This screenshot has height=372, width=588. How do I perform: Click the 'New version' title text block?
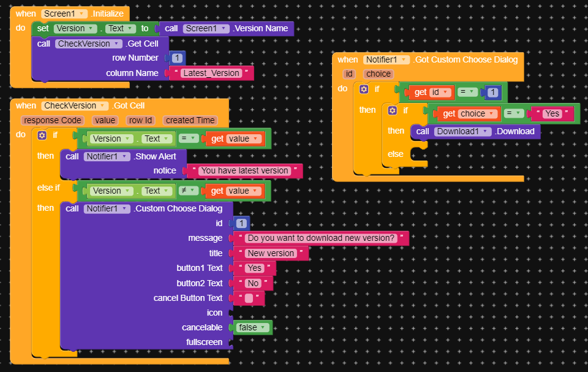[271, 253]
